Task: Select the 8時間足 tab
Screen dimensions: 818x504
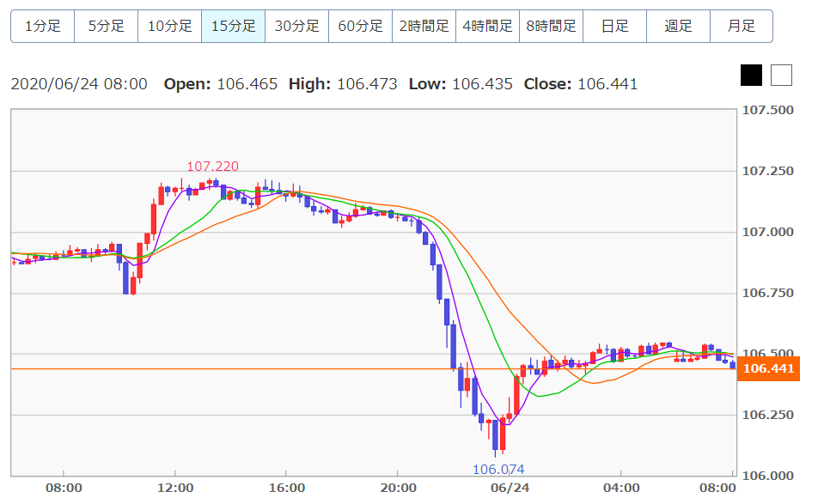Action: point(552,26)
